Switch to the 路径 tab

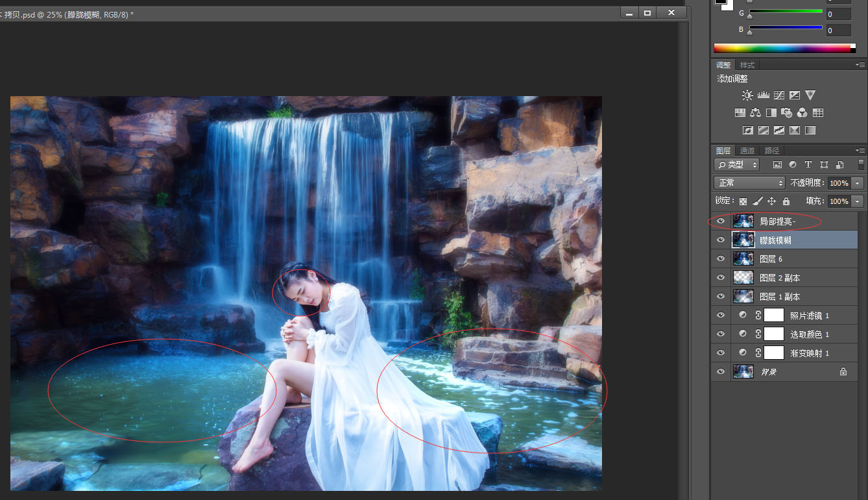772,151
